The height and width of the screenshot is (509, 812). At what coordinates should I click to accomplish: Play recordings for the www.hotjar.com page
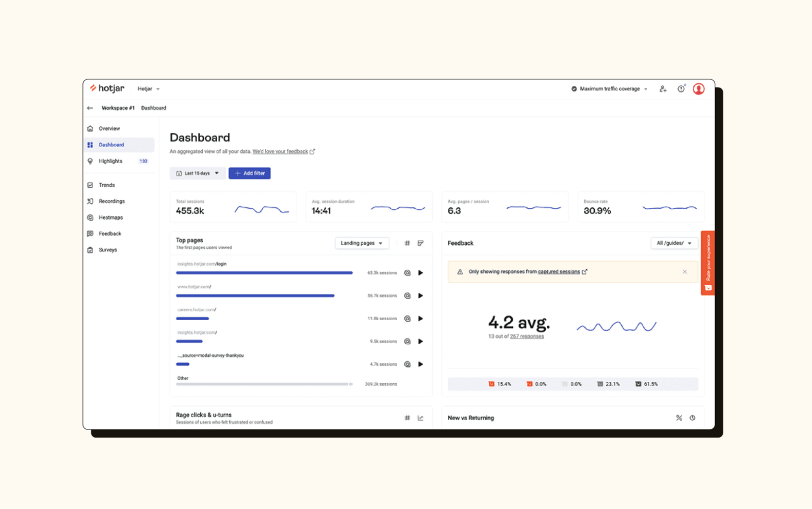click(420, 295)
